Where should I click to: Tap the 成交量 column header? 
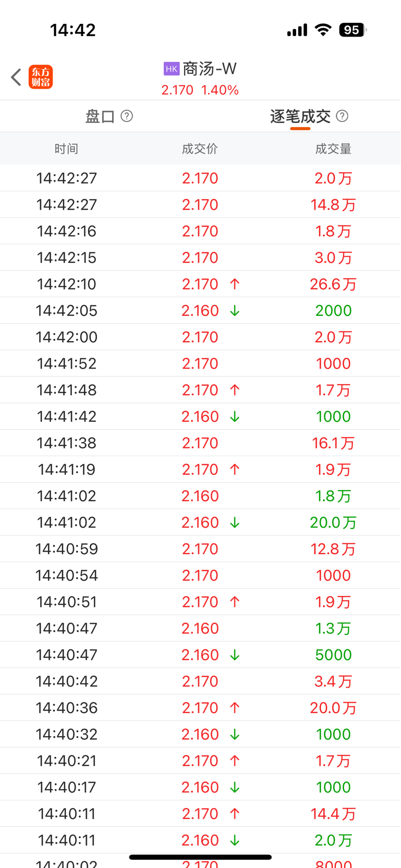tap(333, 149)
